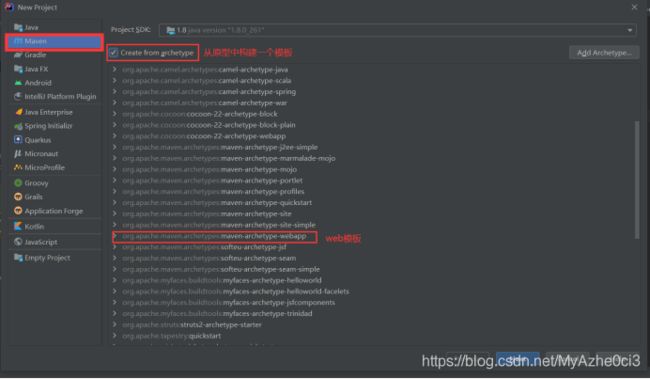Select maven-archetype-portlet row
Screen dimensions: 650x379
click(x=212, y=180)
